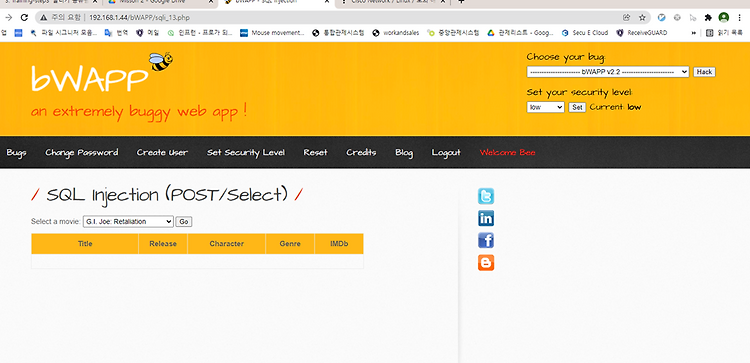750x363 pixels.
Task: Open the Twitter social icon
Action: click(485, 197)
